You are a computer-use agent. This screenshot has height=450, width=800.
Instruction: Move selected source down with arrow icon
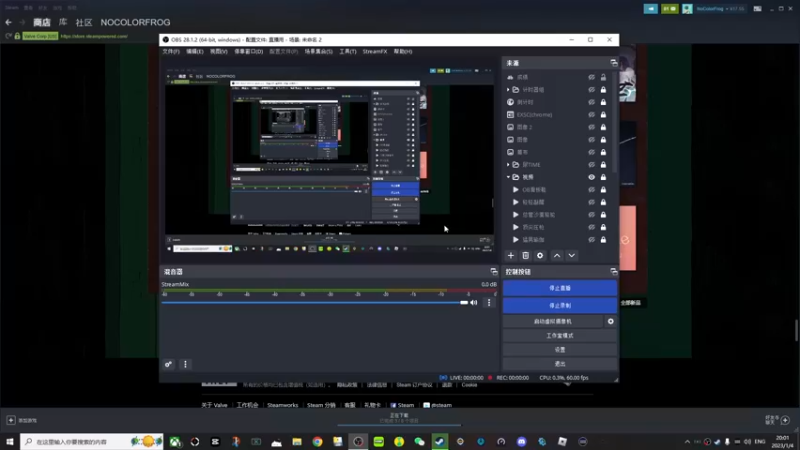pos(571,256)
